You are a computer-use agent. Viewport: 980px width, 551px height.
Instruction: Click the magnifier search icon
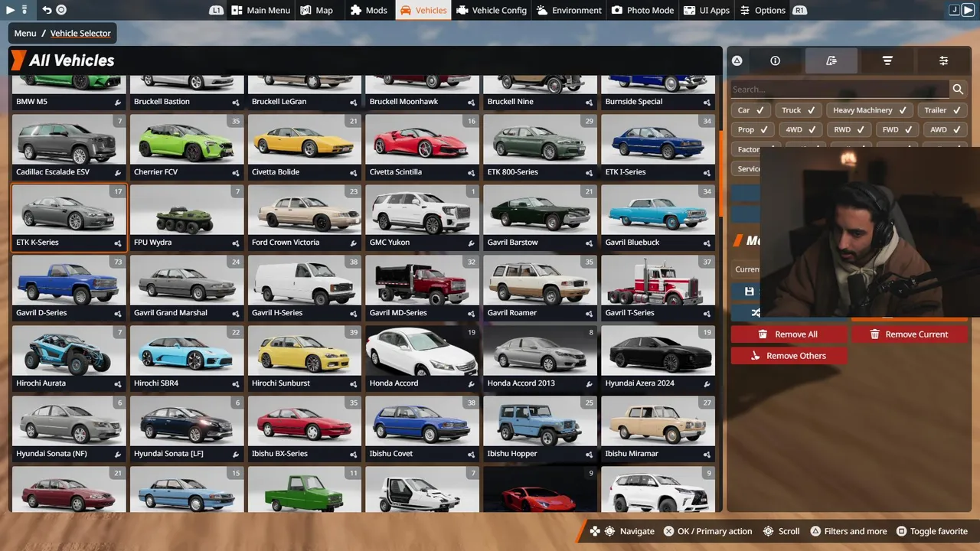click(958, 90)
